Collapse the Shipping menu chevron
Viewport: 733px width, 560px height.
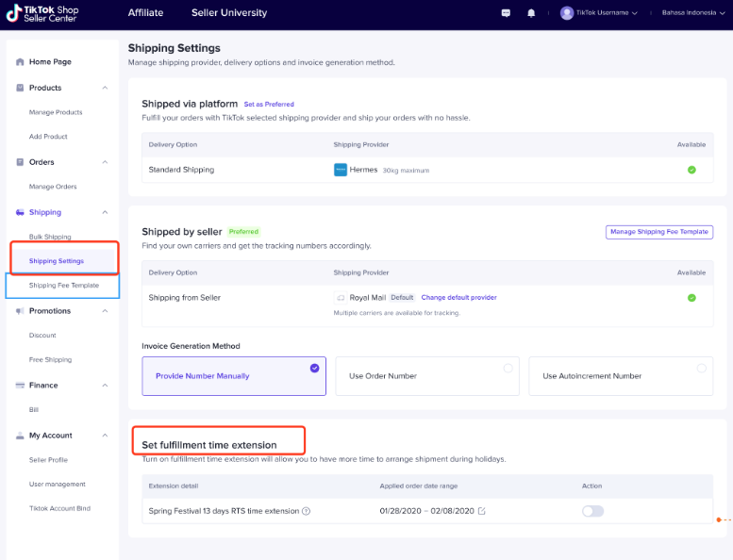[105, 212]
